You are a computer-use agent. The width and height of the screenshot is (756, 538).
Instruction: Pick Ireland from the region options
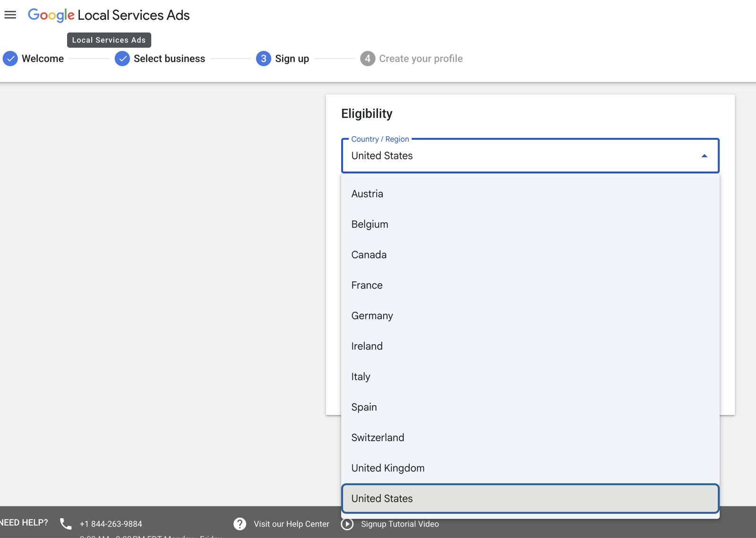(x=530, y=346)
